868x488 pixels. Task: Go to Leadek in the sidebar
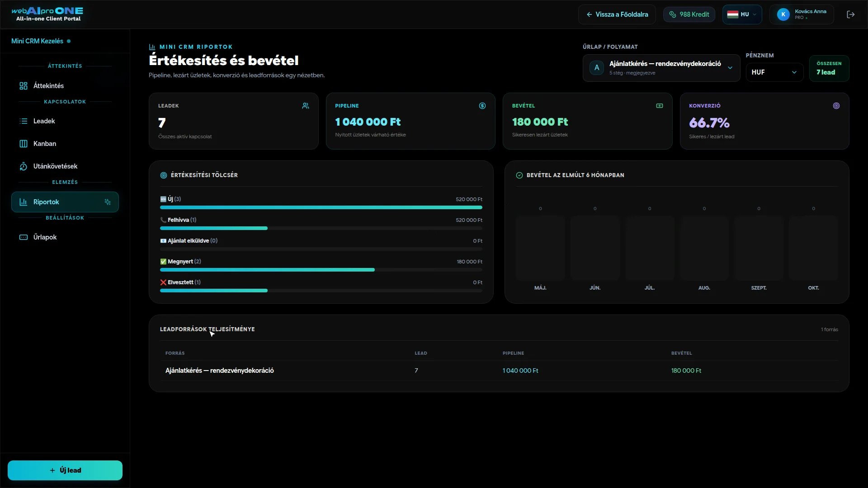65,121
